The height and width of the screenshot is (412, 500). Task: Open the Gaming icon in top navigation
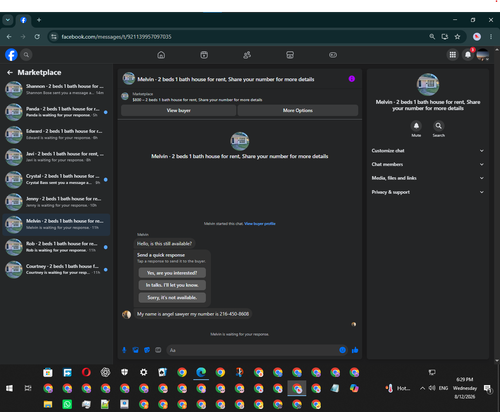pyautogui.click(x=333, y=55)
